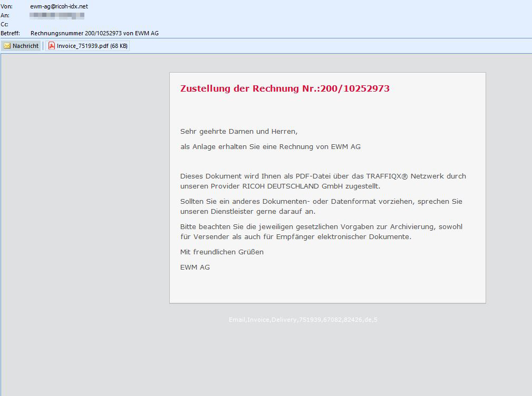Open the Nachricht message tab
This screenshot has height=396, width=532.
(x=21, y=46)
